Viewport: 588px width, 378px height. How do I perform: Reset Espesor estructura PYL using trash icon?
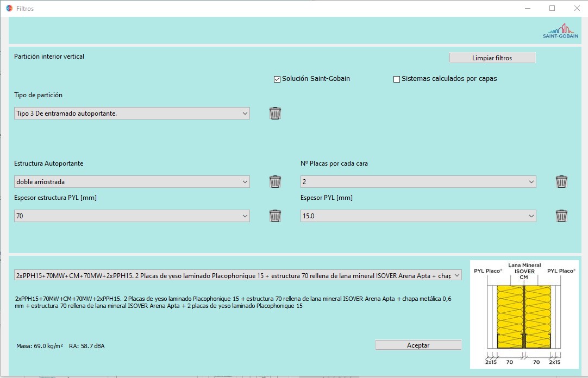[x=276, y=216]
